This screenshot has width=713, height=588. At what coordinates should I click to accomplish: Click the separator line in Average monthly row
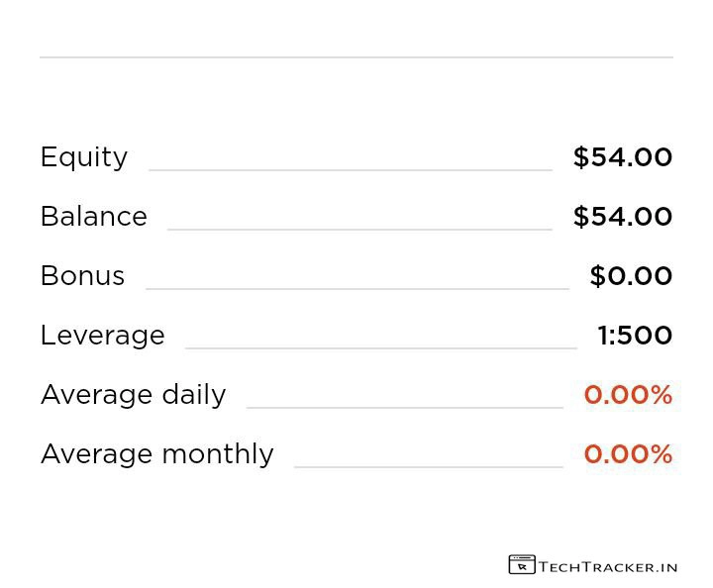click(x=428, y=466)
